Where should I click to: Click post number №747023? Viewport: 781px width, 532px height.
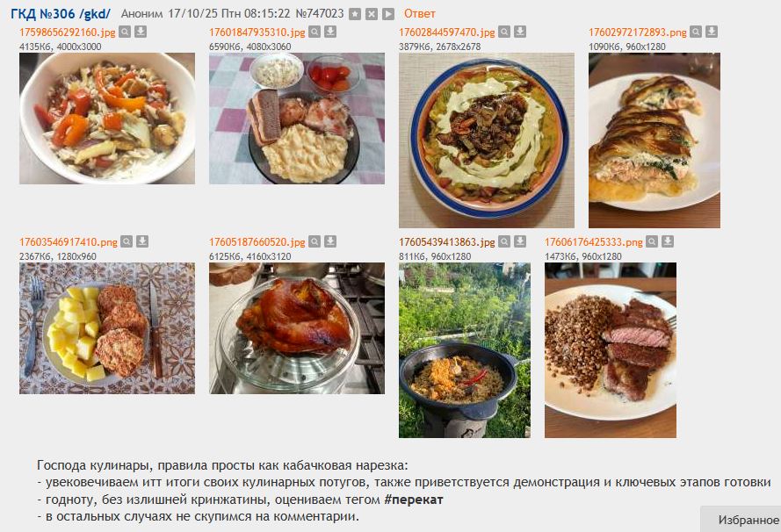coord(320,14)
